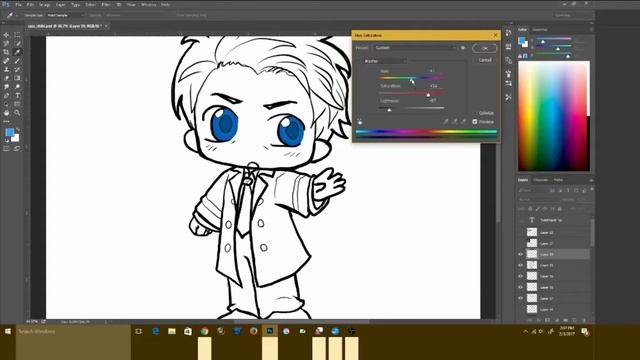Select the Lasso tool

[x=6, y=43]
